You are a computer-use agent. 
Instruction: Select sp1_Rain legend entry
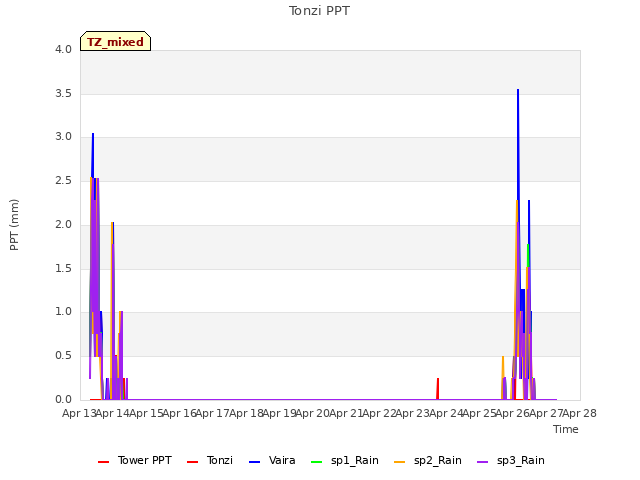[x=345, y=460]
